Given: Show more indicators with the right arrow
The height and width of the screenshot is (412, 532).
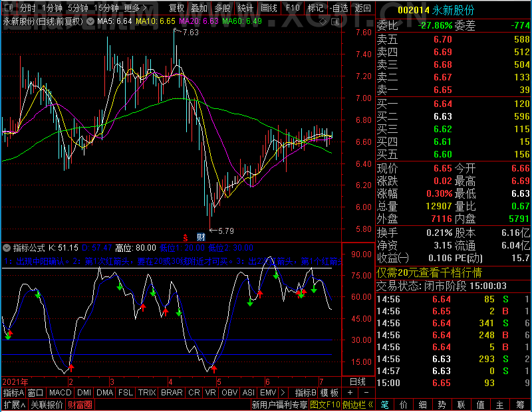Looking at the screenshot, I should click(283, 393).
